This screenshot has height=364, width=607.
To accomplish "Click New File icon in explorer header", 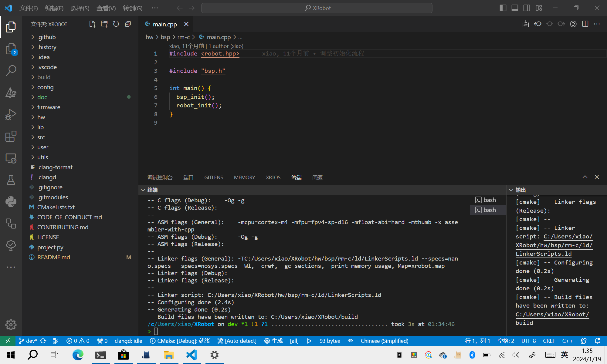I will (x=92, y=24).
